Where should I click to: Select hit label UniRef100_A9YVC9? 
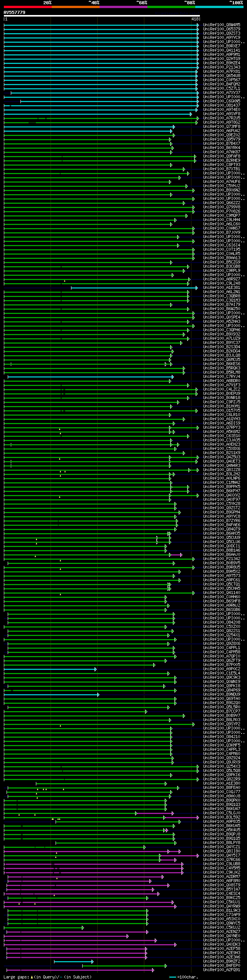pos(222,37)
